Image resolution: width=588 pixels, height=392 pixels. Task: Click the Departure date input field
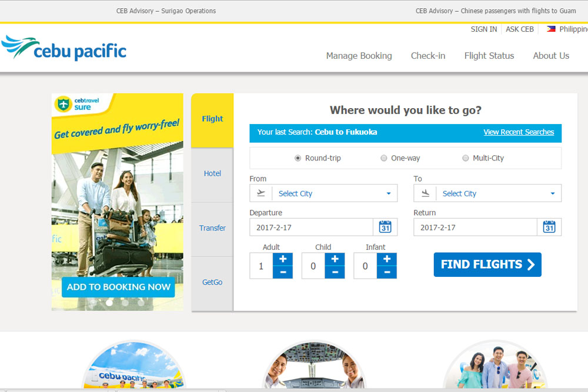[311, 227]
